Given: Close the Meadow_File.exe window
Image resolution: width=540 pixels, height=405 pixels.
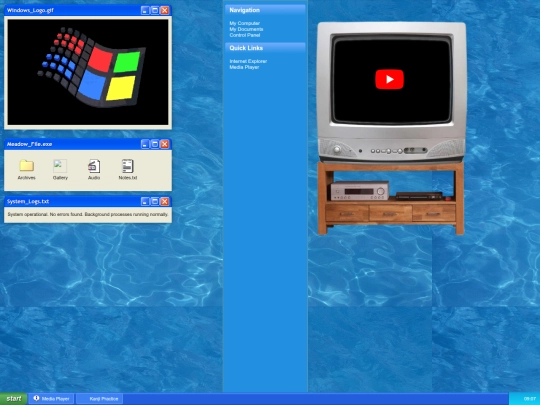Looking at the screenshot, I should click(x=165, y=144).
